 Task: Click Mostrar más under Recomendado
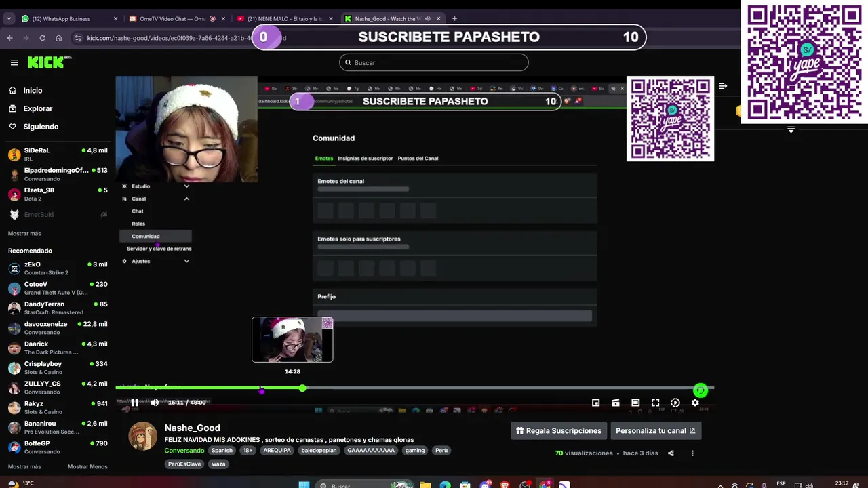[24, 466]
